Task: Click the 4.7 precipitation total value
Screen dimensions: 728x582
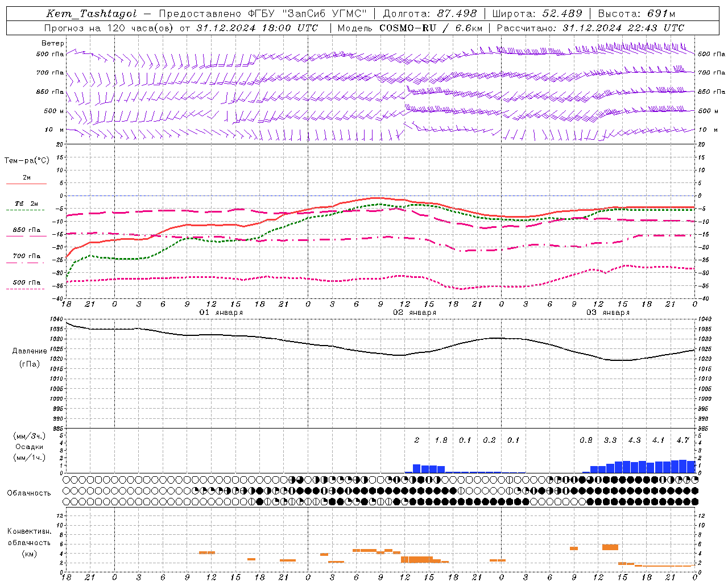Action: click(x=682, y=440)
